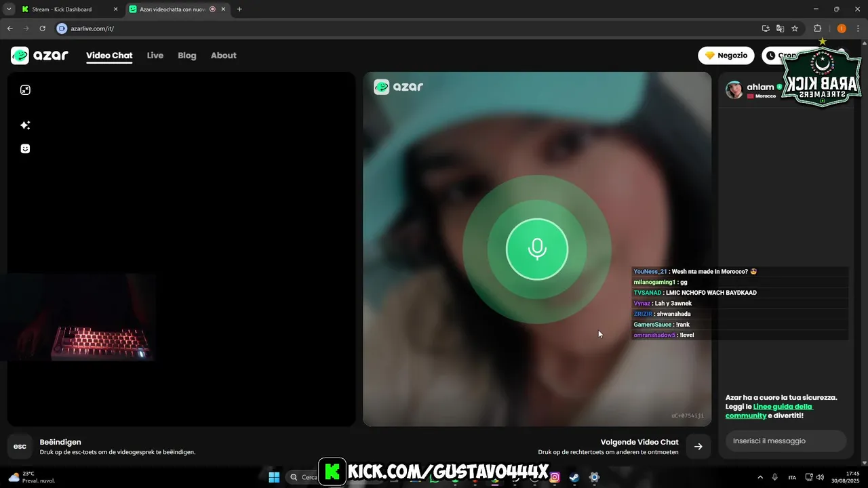Show hidden system tray icons
868x488 pixels.
(x=760, y=477)
